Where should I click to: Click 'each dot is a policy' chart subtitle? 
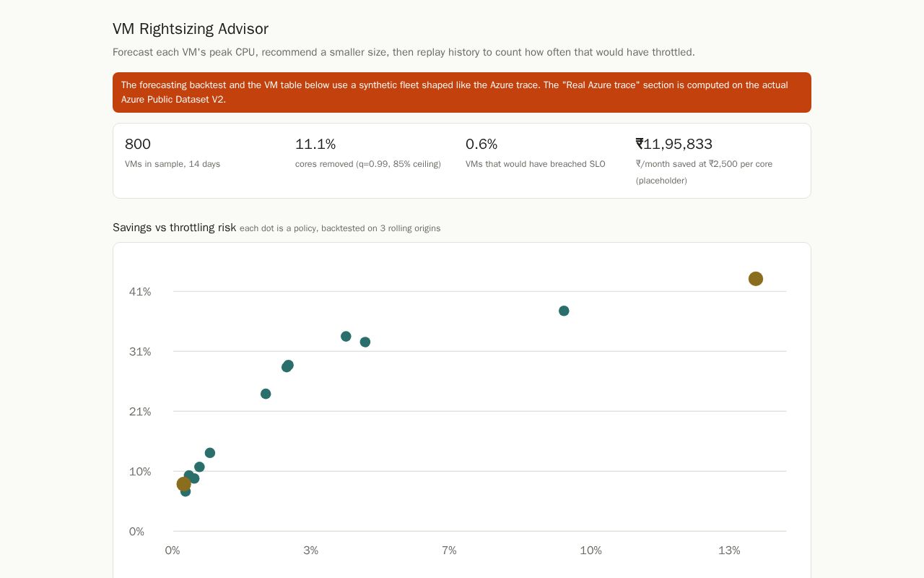coord(340,228)
